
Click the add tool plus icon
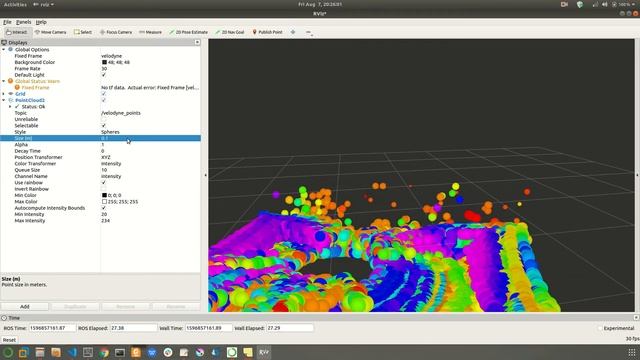tap(293, 32)
